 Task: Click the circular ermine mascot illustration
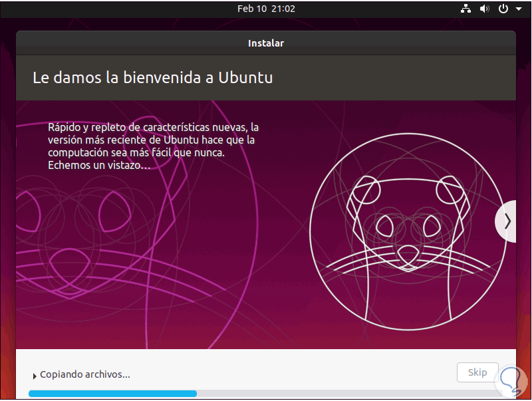408,231
